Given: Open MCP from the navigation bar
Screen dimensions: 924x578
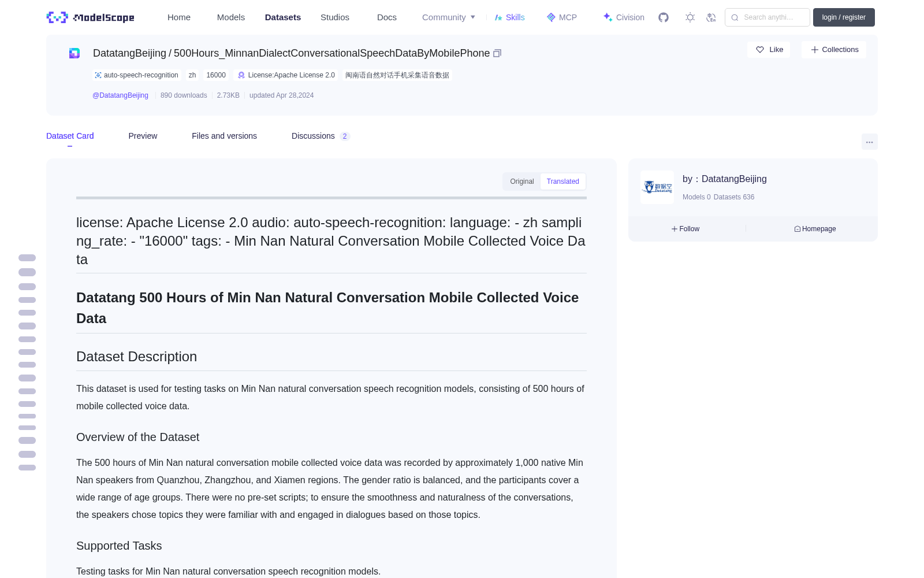Looking at the screenshot, I should coord(561,17).
